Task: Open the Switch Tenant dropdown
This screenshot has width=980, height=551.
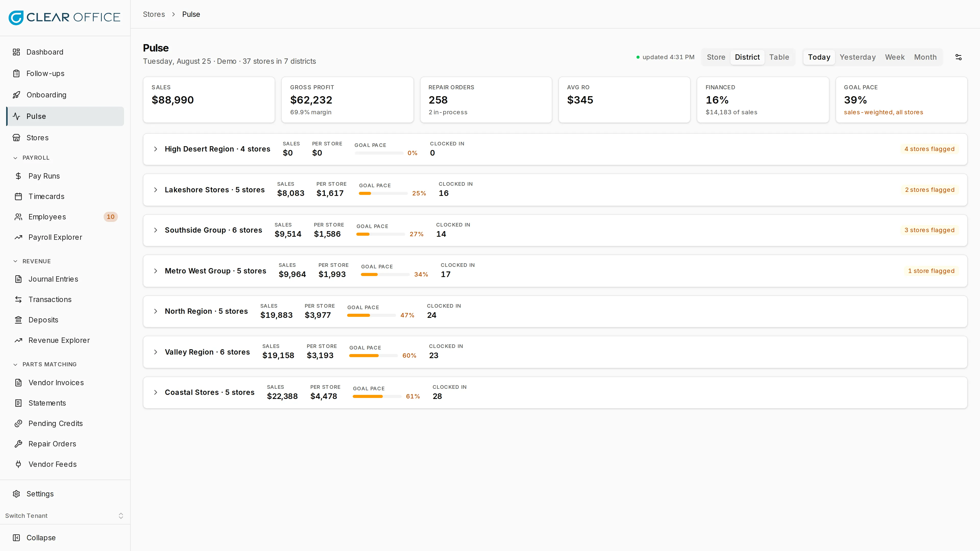Action: 65,516
